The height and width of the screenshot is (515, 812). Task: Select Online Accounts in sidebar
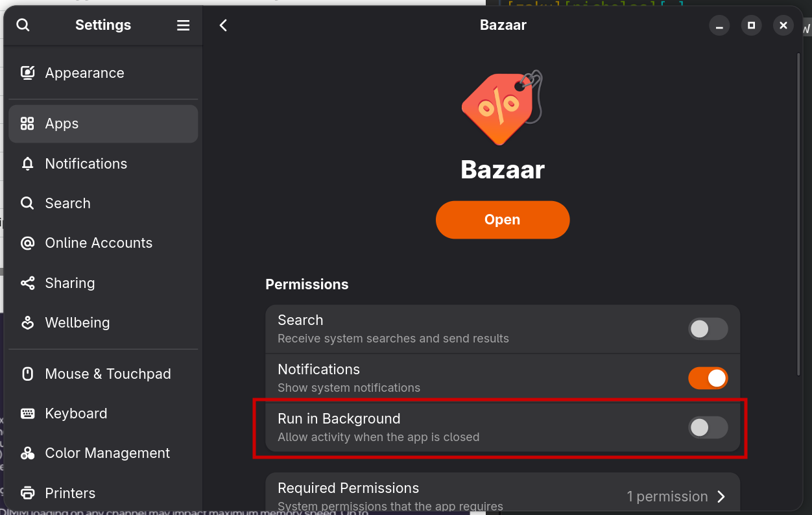click(x=99, y=243)
